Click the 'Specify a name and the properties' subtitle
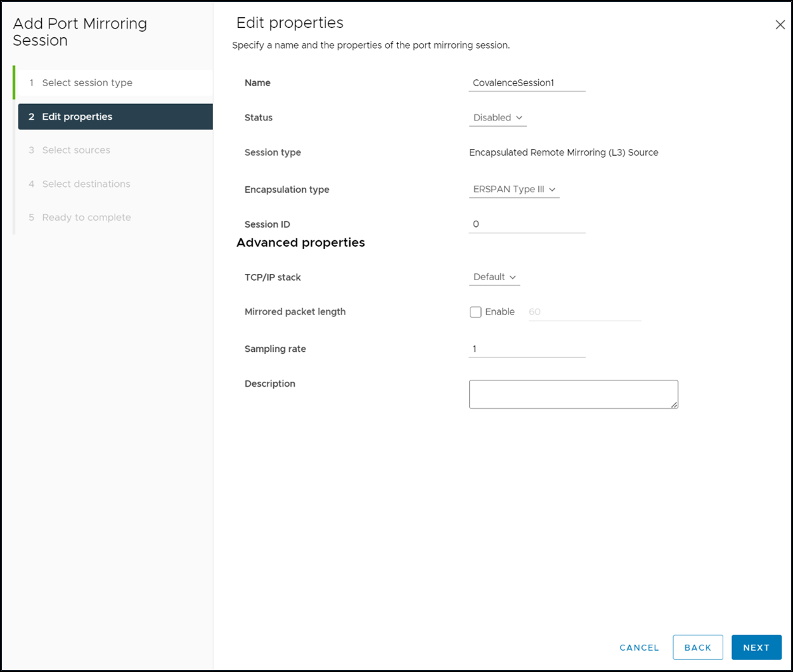Viewport: 793px width, 672px height. (371, 46)
